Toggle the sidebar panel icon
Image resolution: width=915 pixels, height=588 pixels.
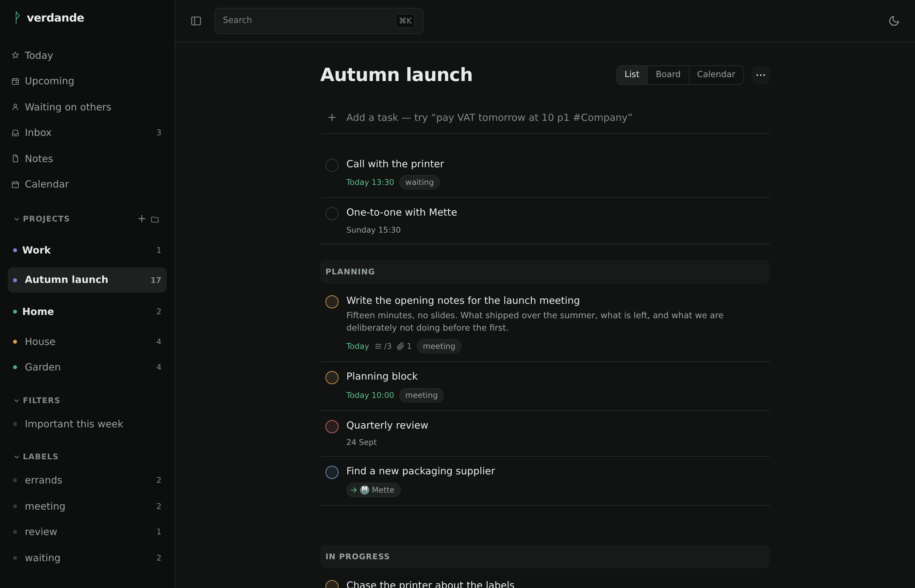(x=196, y=21)
